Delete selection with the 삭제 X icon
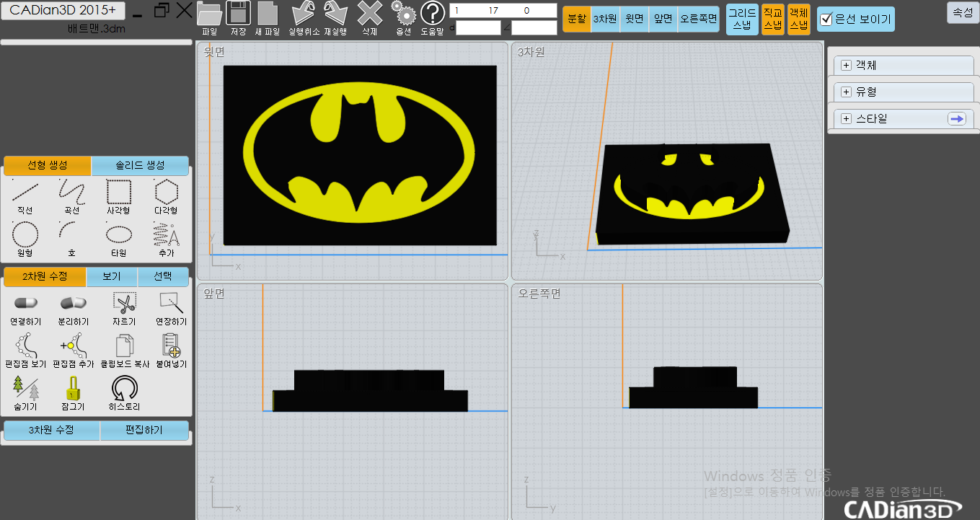This screenshot has height=520, width=980. pyautogui.click(x=370, y=18)
